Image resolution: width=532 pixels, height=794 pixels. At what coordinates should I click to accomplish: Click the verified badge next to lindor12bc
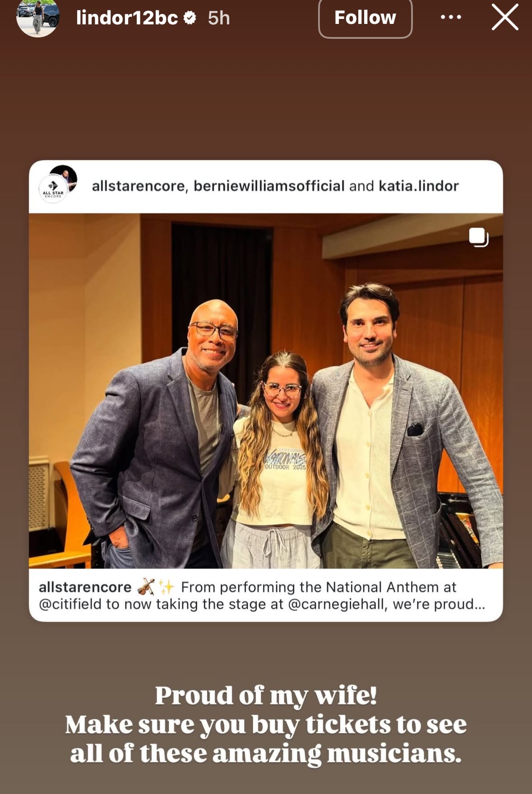(x=190, y=18)
